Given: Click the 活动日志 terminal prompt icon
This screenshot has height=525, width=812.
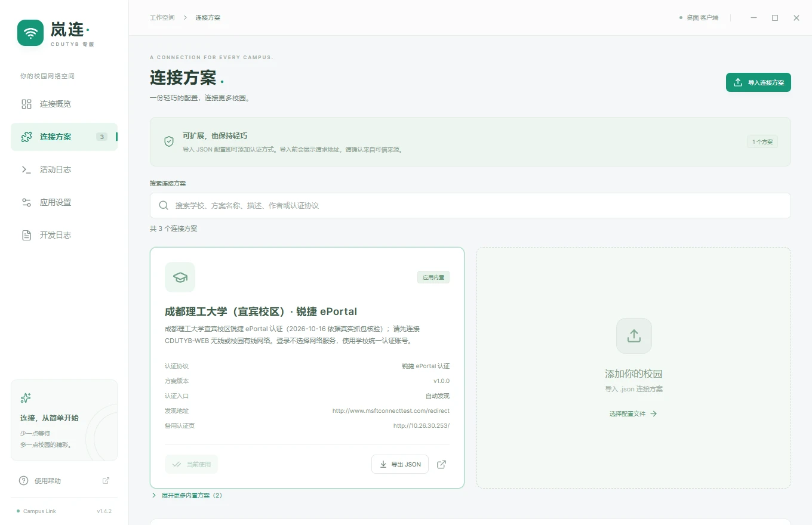Looking at the screenshot, I should click(x=26, y=169).
